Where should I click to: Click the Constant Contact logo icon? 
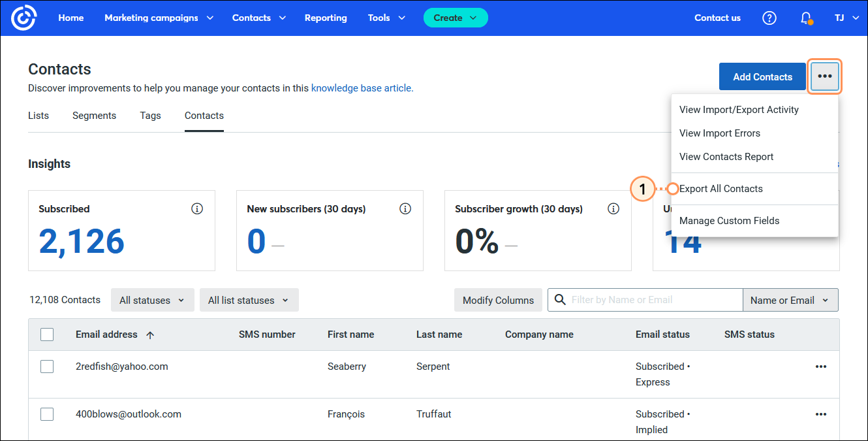point(24,18)
